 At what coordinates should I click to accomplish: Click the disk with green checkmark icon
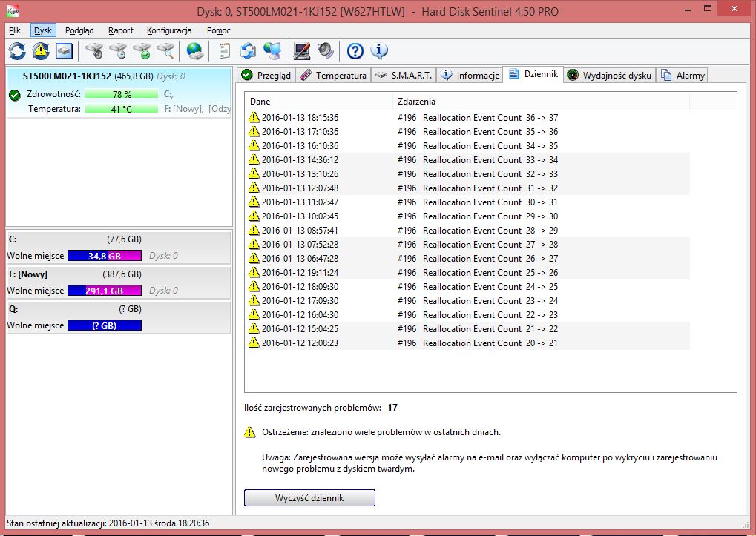coord(142,50)
